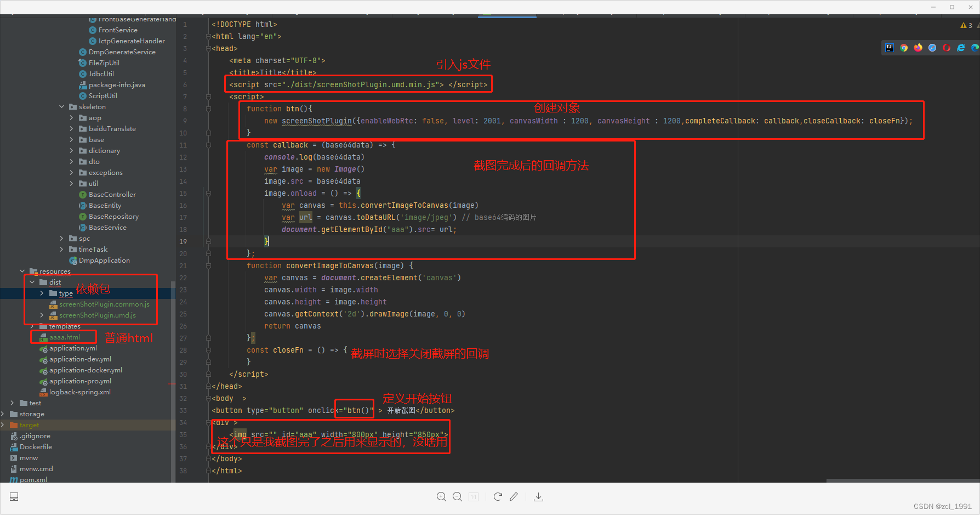Image resolution: width=980 pixels, height=515 pixels.
Task: Click the BaseController class icon
Action: [x=83, y=195]
